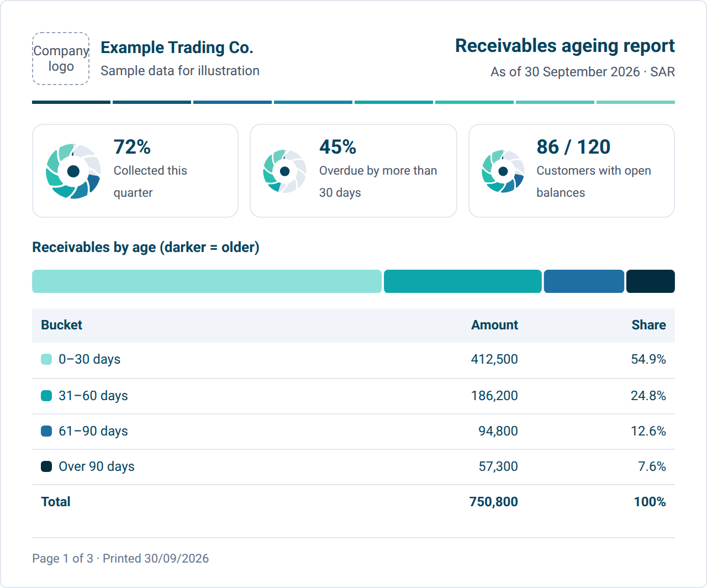Click the lightest 0–30 days bar segment

[207, 281]
